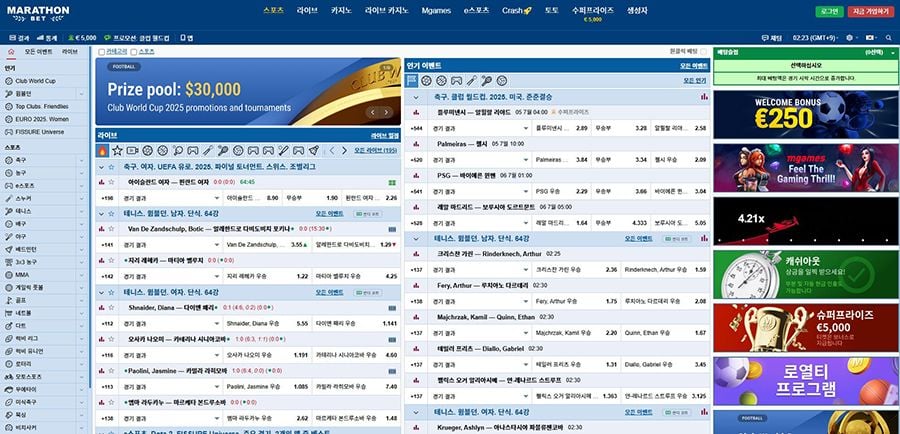Open the settings gear in top bar
The image size is (900, 434).
(x=850, y=38)
